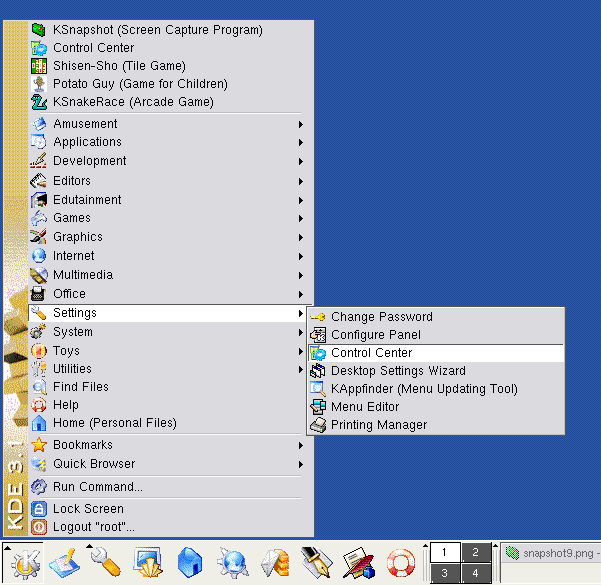Image resolution: width=601 pixels, height=585 pixels.
Task: Click the Printing Manager printer icon
Action: click(318, 425)
